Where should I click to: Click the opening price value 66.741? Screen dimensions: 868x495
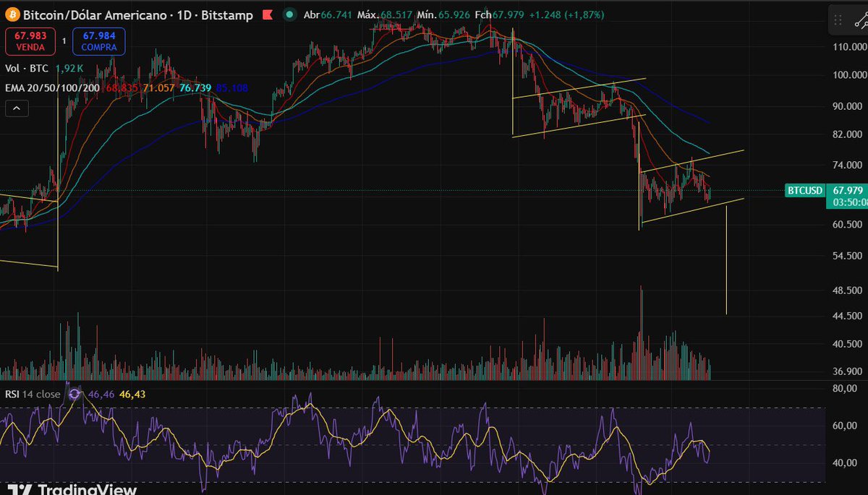click(x=336, y=15)
